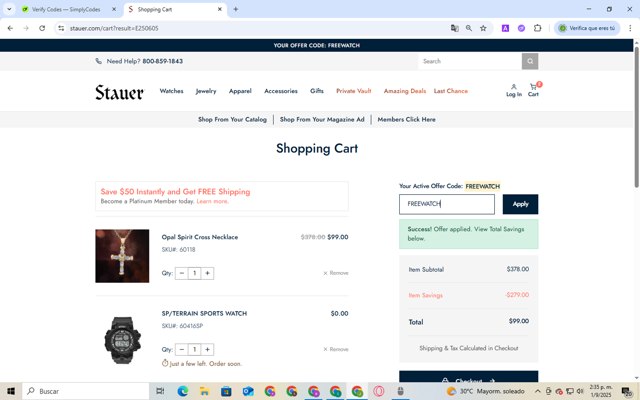
Task: Click Shop From Your Magazine Ad link
Action: 322,120
